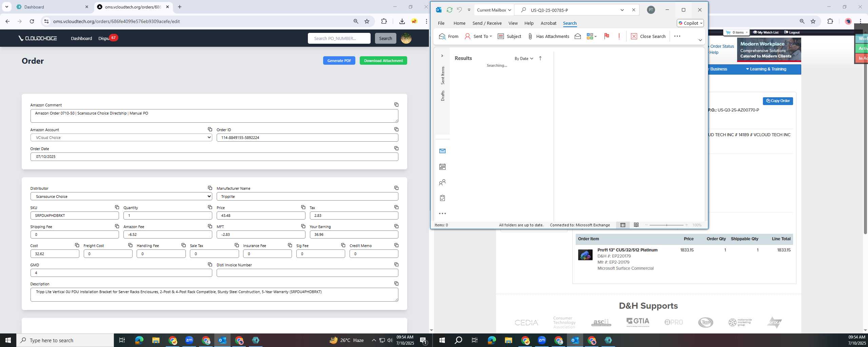Click the Windows Start button on left taskbar
868x347 pixels.
click(x=8, y=340)
